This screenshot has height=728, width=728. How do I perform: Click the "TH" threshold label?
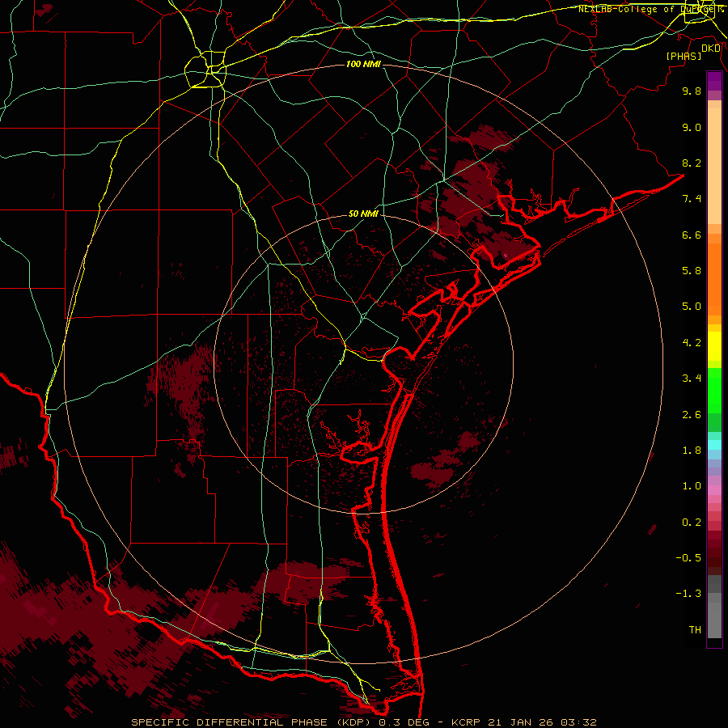695,630
